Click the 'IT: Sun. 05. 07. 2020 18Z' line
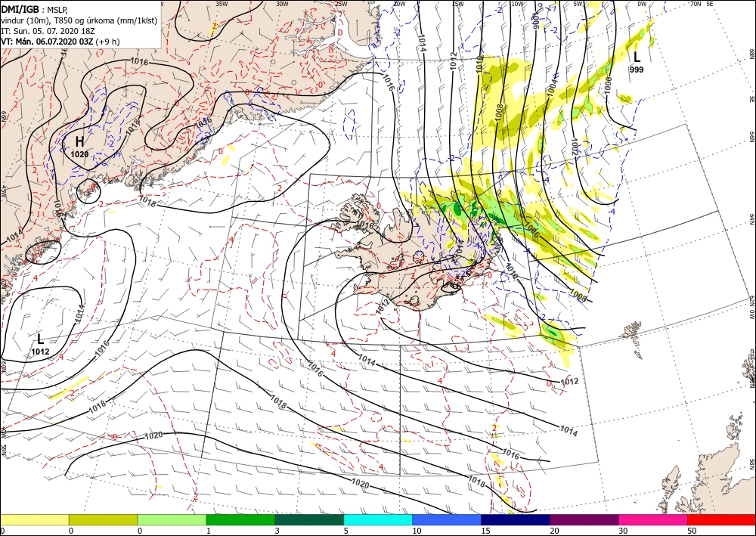This screenshot has height=536, width=756. (x=48, y=31)
